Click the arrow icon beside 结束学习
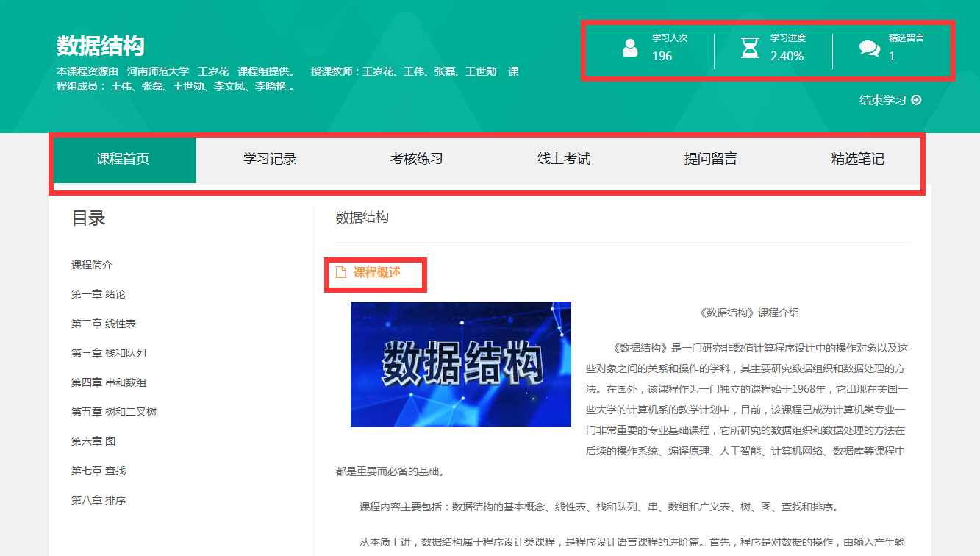This screenshot has height=556, width=980. tap(916, 100)
